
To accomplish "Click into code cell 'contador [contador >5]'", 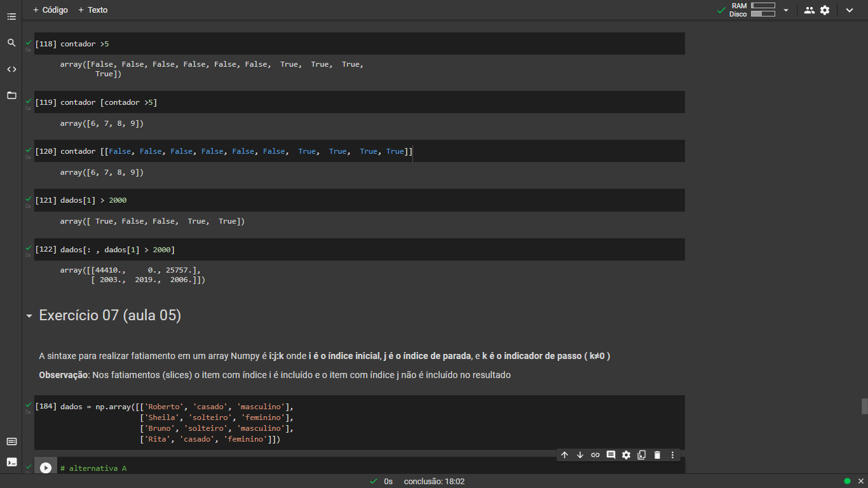I will (x=360, y=102).
